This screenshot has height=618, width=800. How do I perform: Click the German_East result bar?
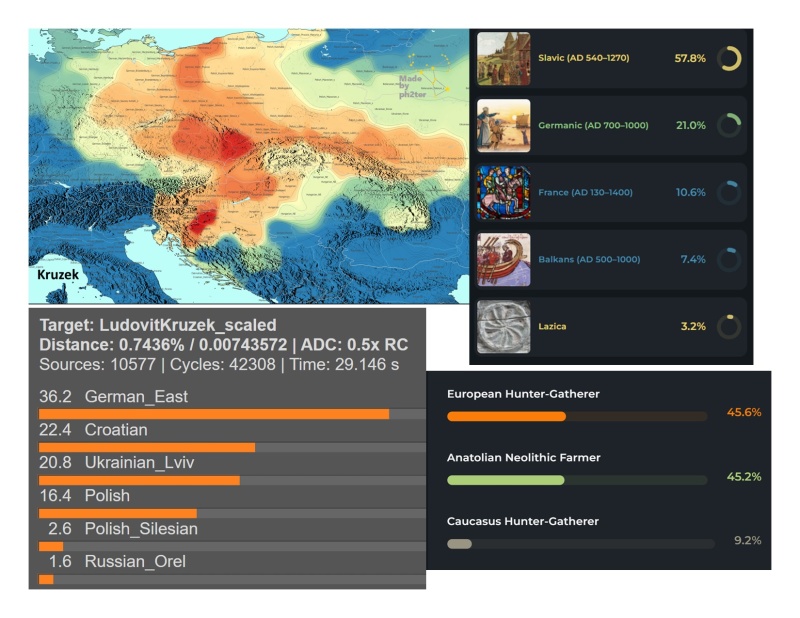tap(213, 414)
